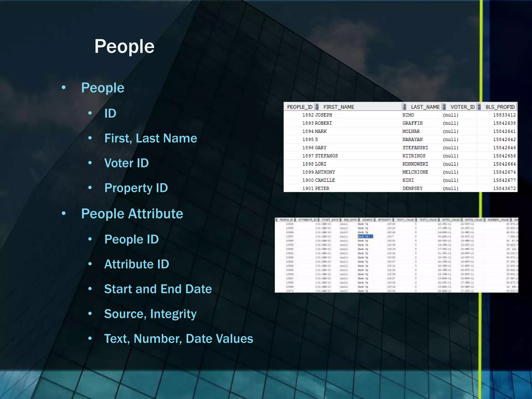The height and width of the screenshot is (399, 532).
Task: Click the slide title People
Action: pos(124,46)
